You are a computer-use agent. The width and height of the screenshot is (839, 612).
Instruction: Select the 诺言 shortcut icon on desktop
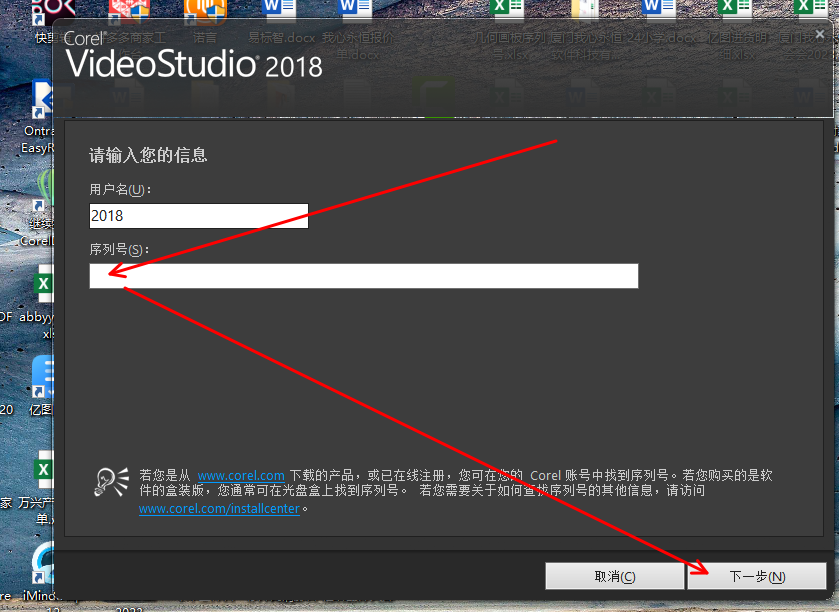point(205,11)
